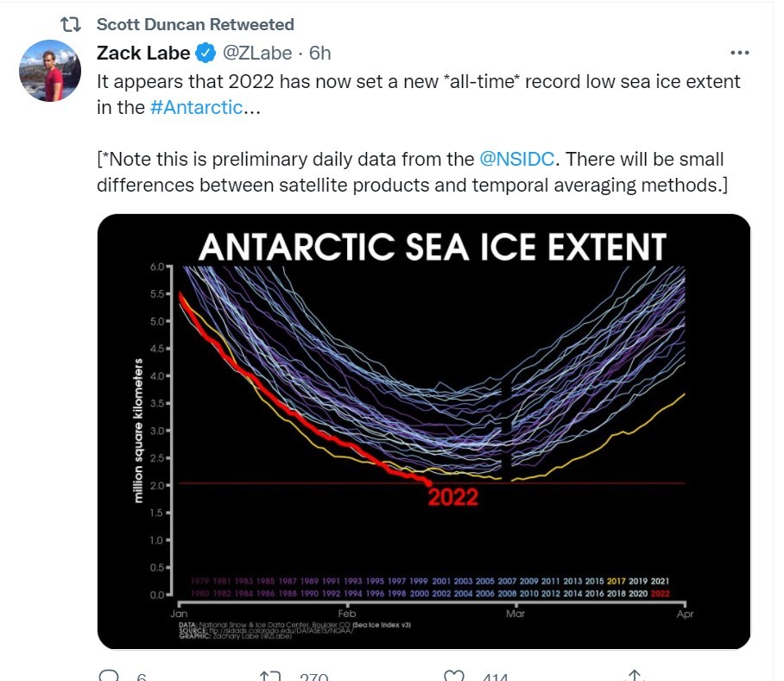Click the retweet arrows icon beside Scott Duncan
Screen dimensions: 784x681
point(71,24)
